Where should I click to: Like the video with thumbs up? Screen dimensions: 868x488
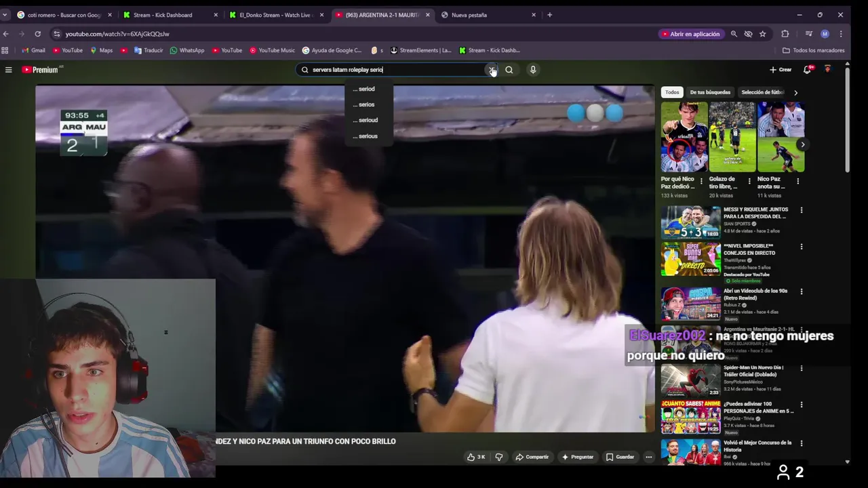point(476,457)
